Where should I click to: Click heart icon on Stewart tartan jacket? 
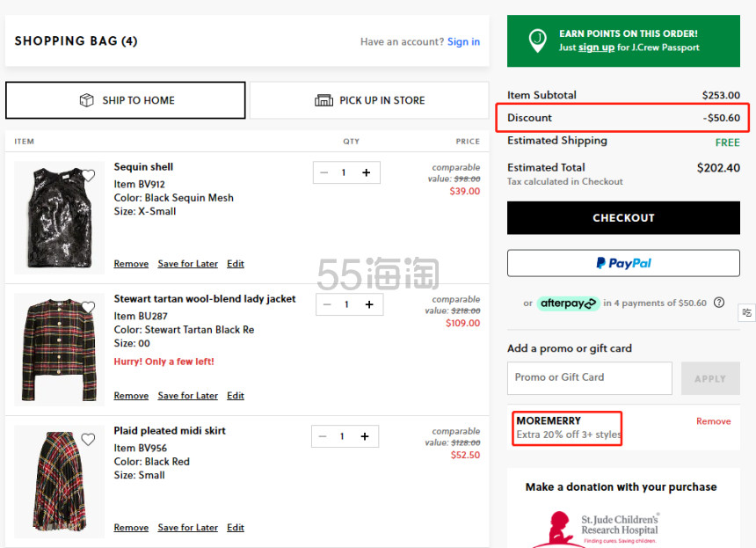(x=88, y=308)
